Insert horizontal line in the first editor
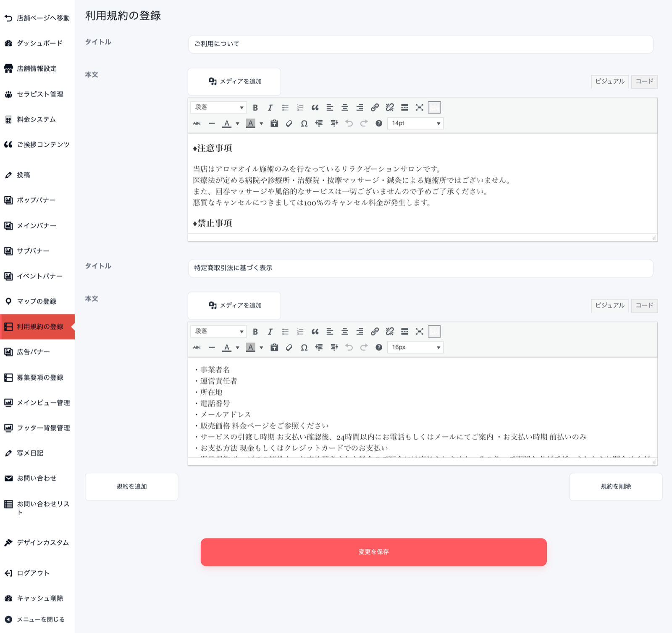Image resolution: width=672 pixels, height=633 pixels. pyautogui.click(x=212, y=123)
